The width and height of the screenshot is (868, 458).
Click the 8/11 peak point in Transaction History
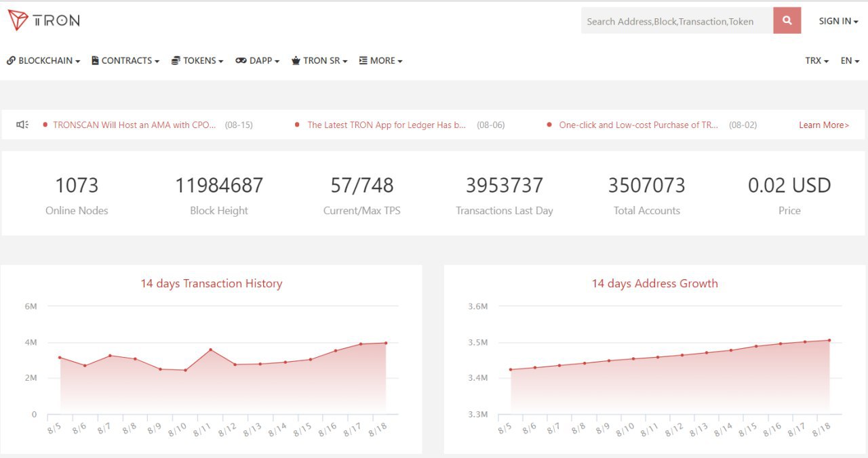click(x=210, y=350)
